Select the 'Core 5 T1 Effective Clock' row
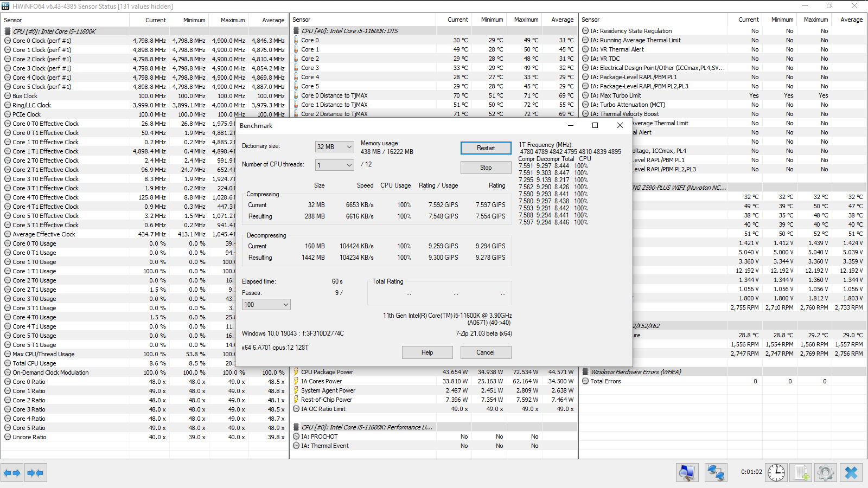The height and width of the screenshot is (488, 868). tap(118, 225)
